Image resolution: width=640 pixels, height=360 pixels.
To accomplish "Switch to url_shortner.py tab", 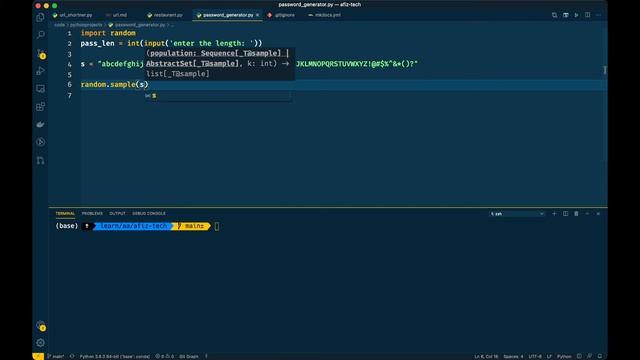I will (73, 15).
